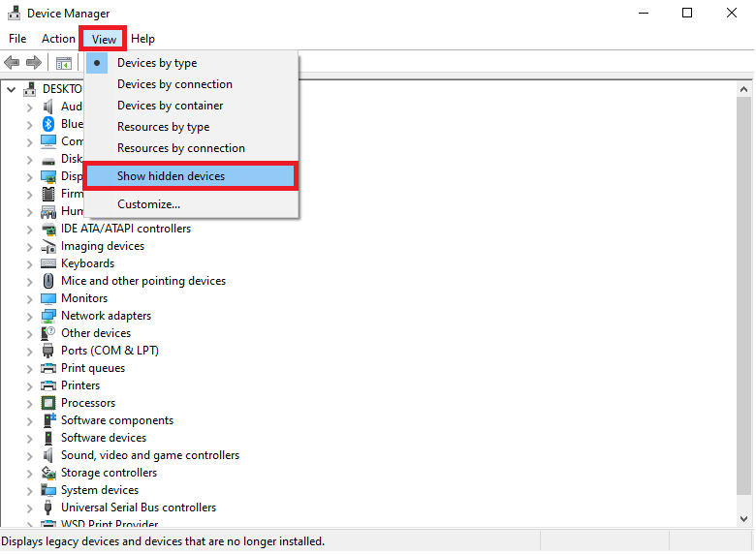Click the Disk drives category icon
The width and height of the screenshot is (756, 554).
48,160
